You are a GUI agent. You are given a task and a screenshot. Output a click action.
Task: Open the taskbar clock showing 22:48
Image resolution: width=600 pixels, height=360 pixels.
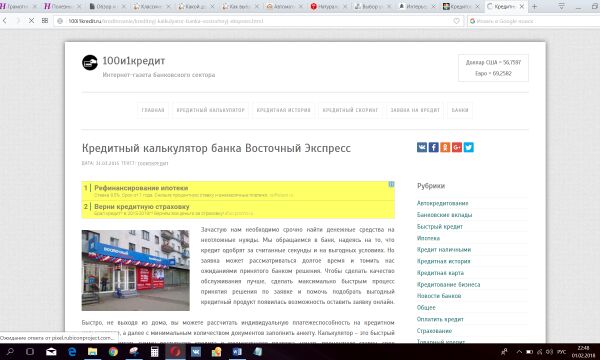[x=583, y=352]
